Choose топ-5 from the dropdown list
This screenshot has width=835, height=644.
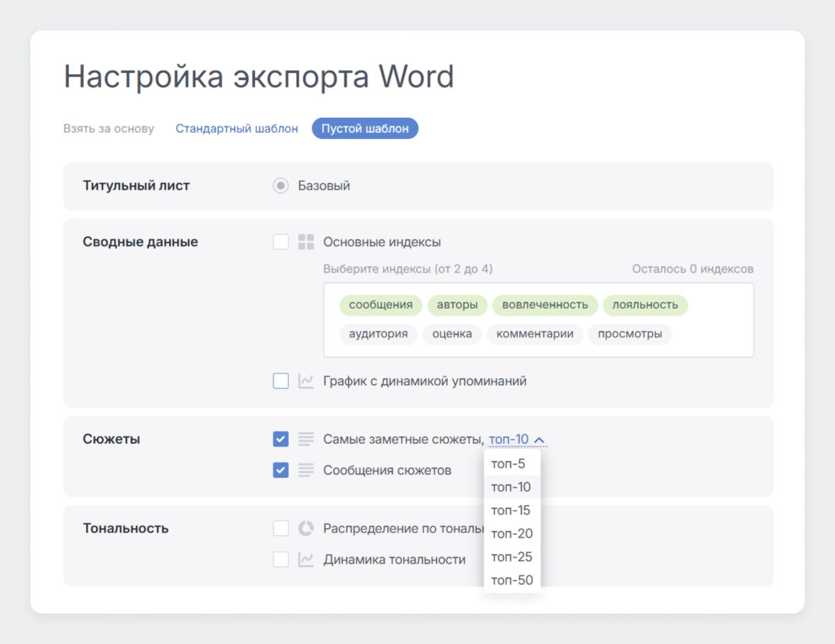point(508,464)
